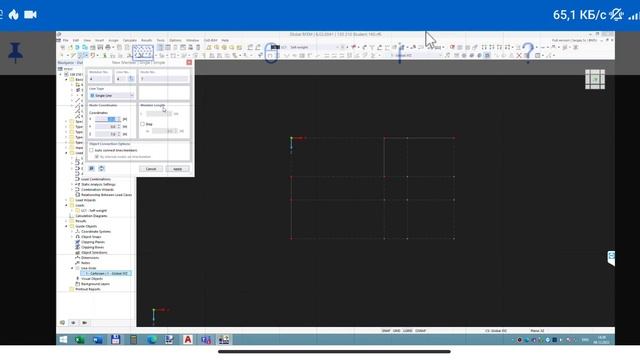Toggle LGRID in the status bar

(407, 331)
